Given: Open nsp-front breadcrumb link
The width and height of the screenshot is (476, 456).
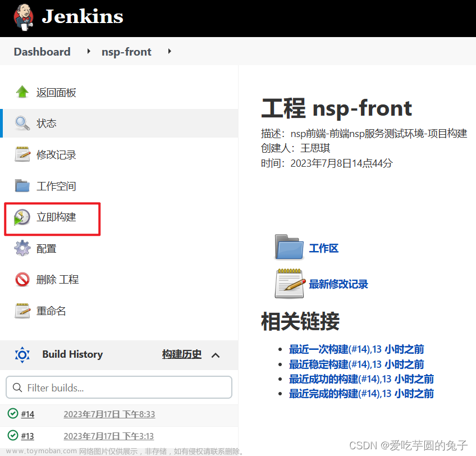Looking at the screenshot, I should coord(126,52).
